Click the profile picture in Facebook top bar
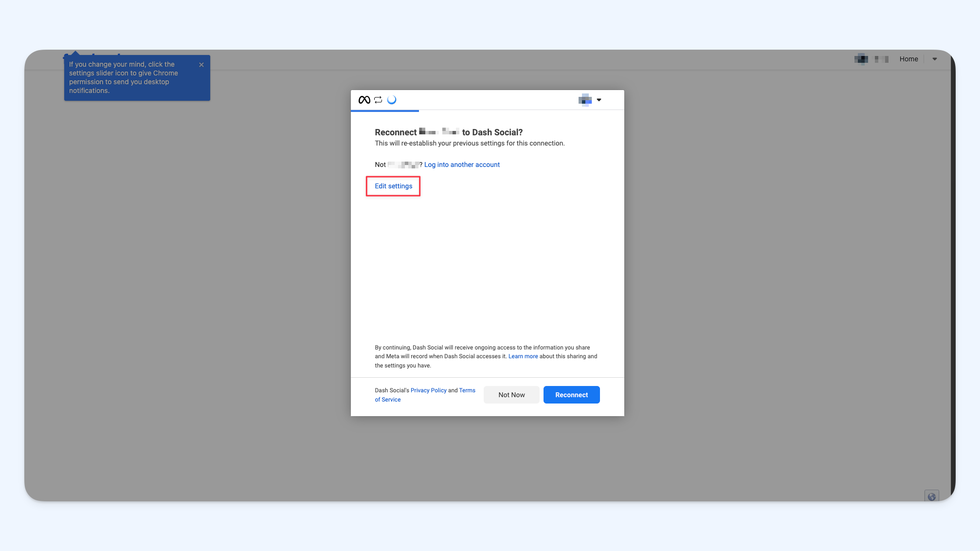Image resolution: width=980 pixels, height=551 pixels. (x=861, y=59)
